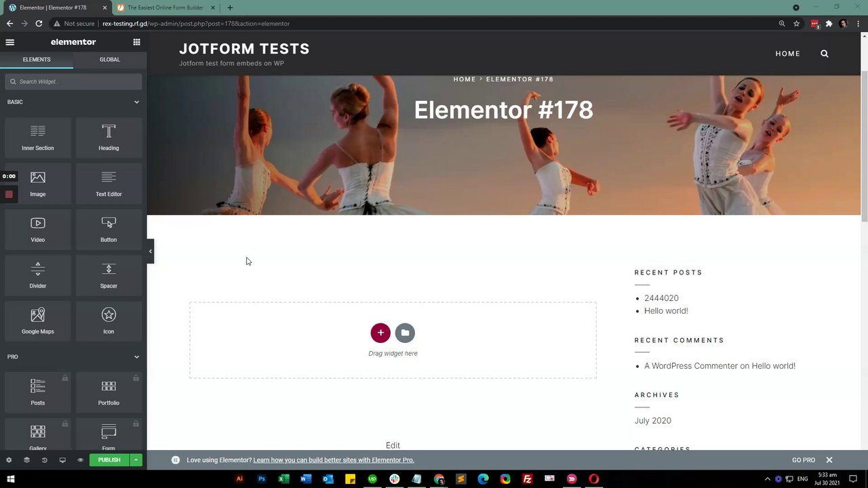
Task: Open Responsive Mode desktop icon
Action: pyautogui.click(x=62, y=460)
